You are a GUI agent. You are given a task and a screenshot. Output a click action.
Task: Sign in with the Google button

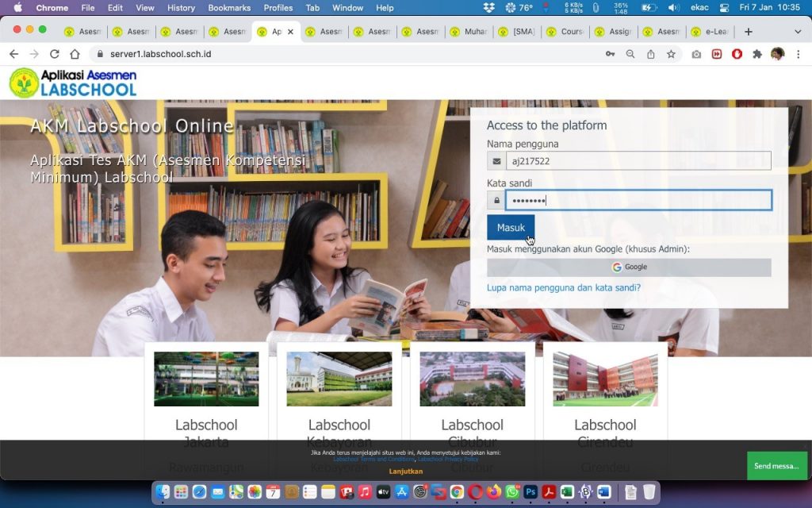[629, 267]
